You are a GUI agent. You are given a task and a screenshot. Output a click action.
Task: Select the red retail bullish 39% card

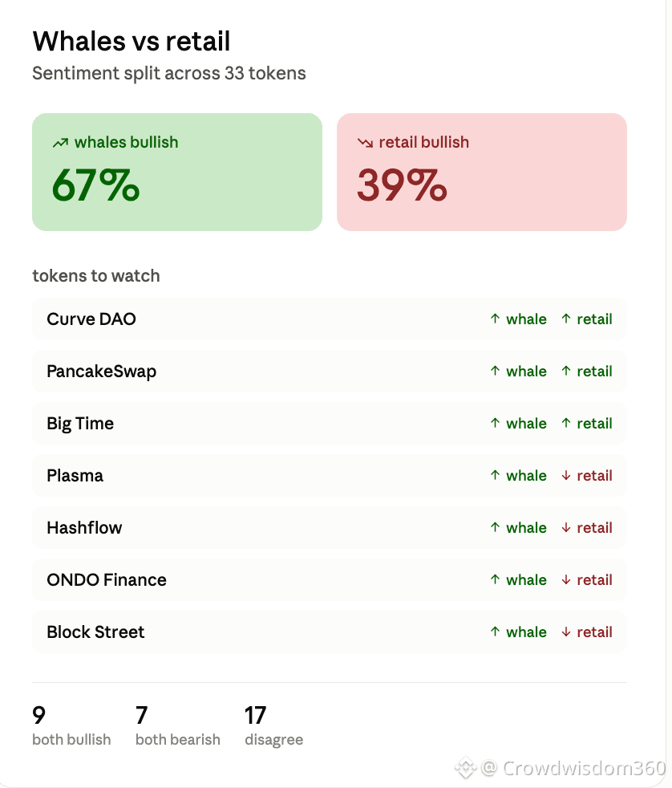click(x=482, y=172)
